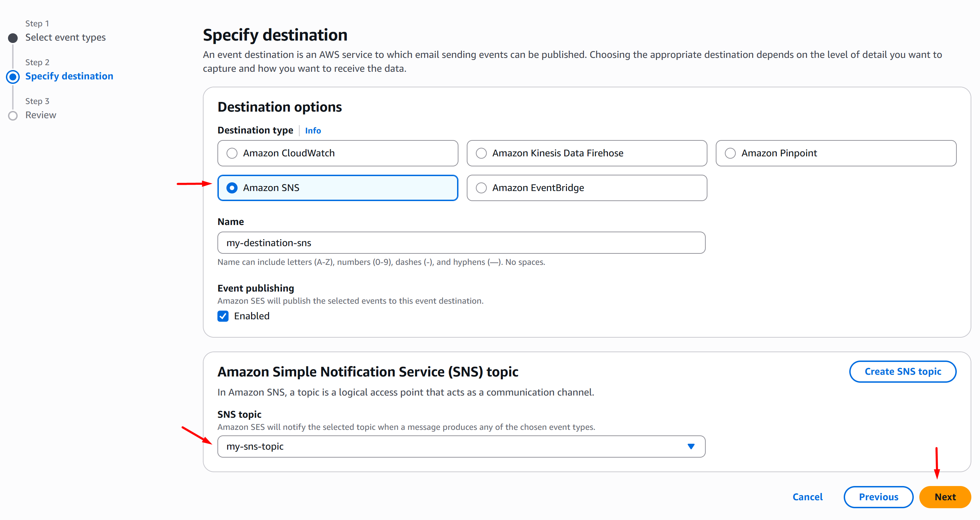Uncheck the Enabled event publishing checkbox

pyautogui.click(x=223, y=316)
